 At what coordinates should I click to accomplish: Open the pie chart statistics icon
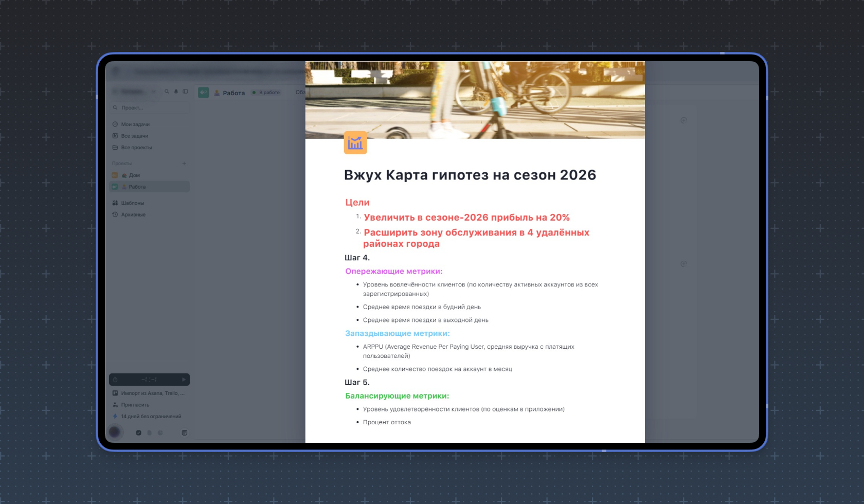160,433
